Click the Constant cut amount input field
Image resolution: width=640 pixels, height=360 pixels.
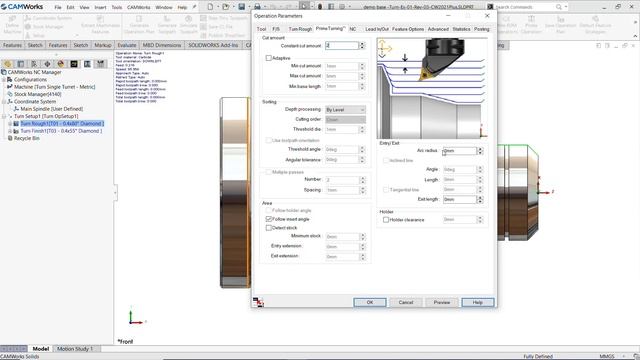(x=342, y=46)
